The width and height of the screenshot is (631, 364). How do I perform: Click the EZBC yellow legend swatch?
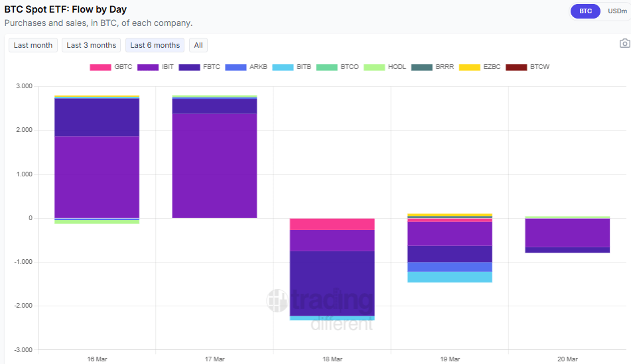[470, 67]
